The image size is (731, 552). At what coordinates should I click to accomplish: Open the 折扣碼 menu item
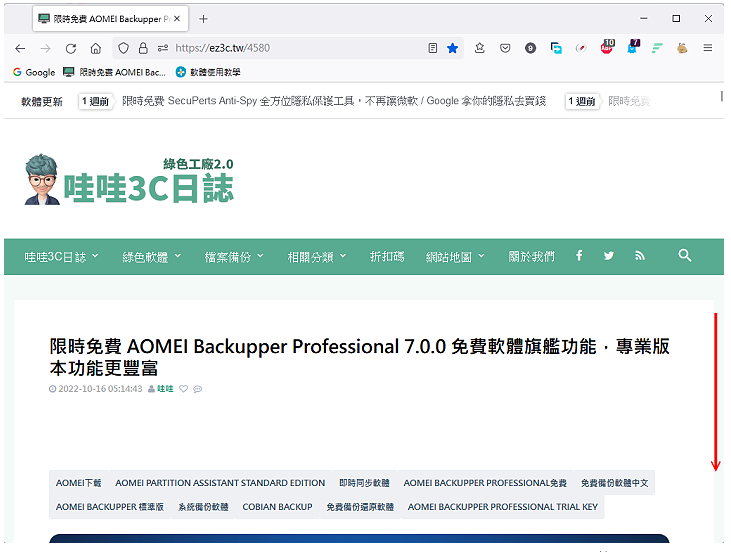pyautogui.click(x=387, y=257)
